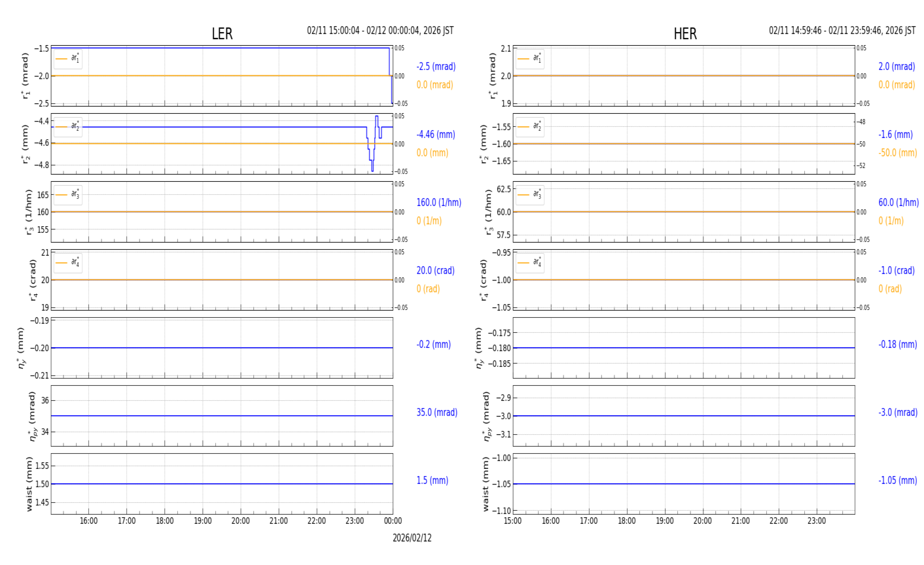
Task: Click the HER readout 2.0 (mrad)
Action: pos(897,67)
